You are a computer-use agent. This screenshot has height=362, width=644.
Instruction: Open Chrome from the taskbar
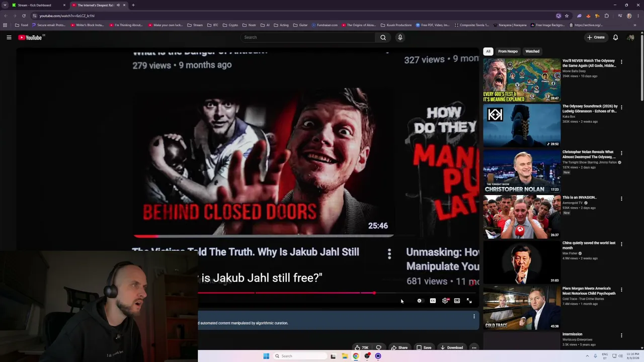point(356,356)
